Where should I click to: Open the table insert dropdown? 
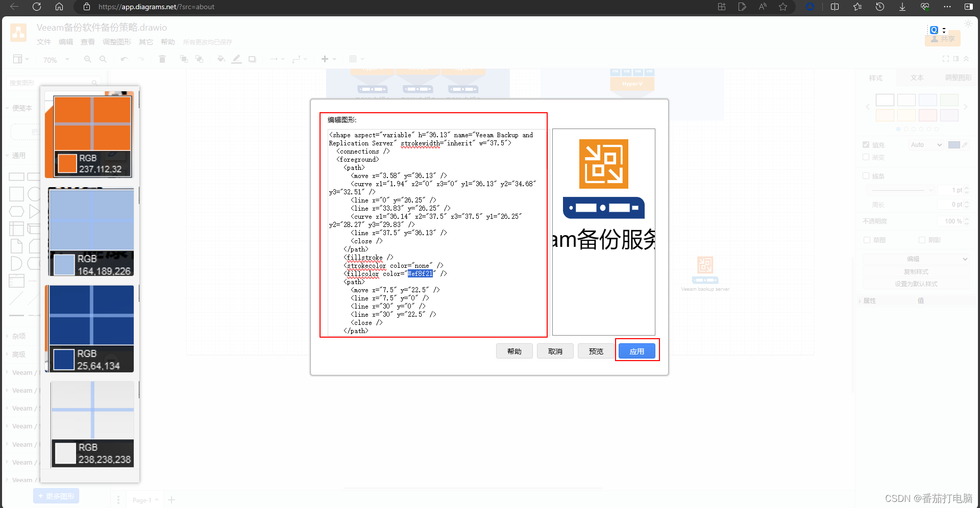[357, 59]
